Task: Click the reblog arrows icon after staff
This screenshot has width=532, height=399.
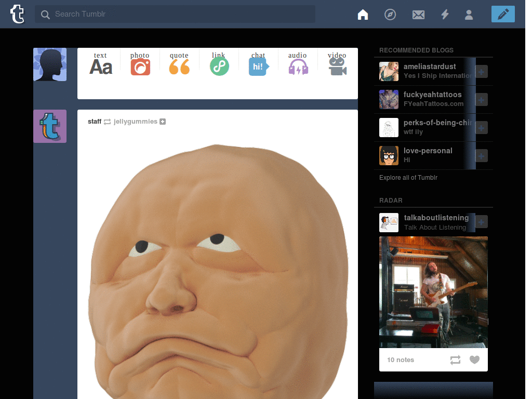Action: [x=107, y=122]
